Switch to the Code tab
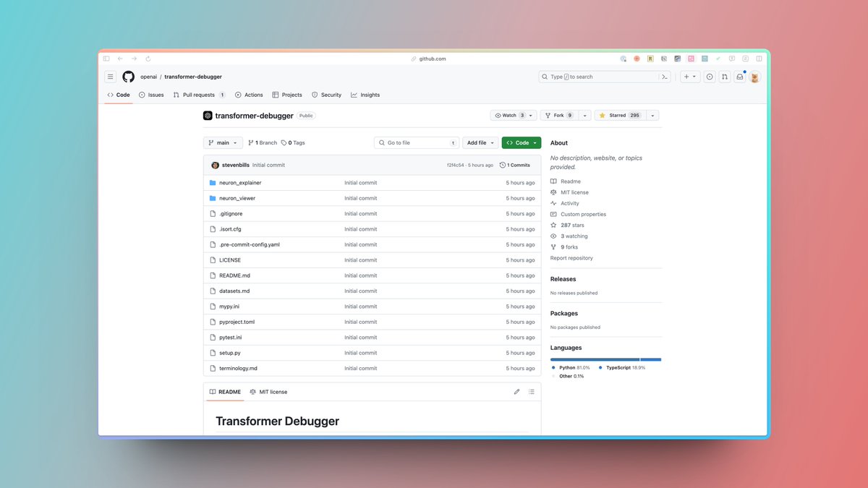The height and width of the screenshot is (488, 868). [119, 95]
